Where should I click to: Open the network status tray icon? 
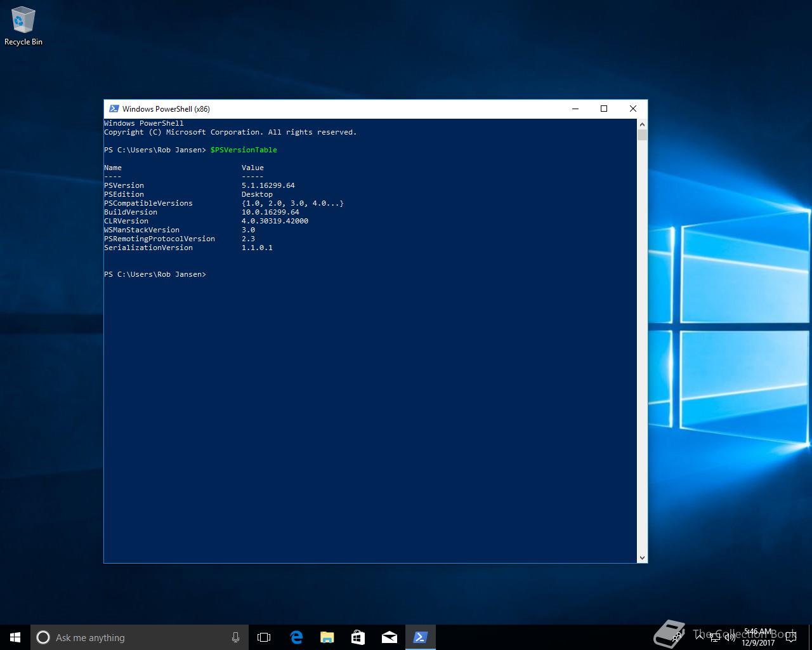pos(715,637)
